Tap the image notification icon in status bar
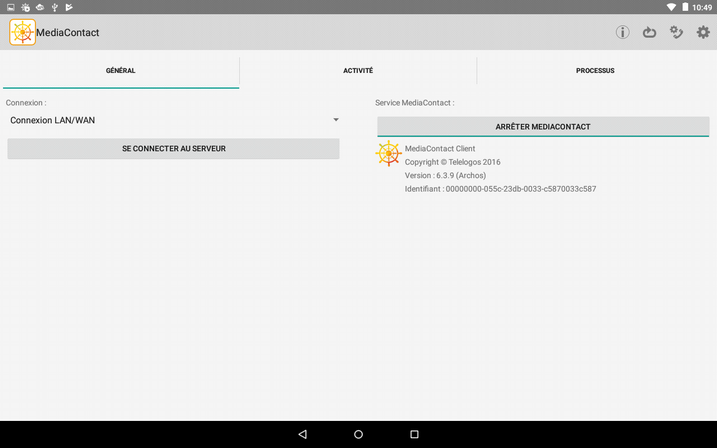The height and width of the screenshot is (448, 717). 11,7
